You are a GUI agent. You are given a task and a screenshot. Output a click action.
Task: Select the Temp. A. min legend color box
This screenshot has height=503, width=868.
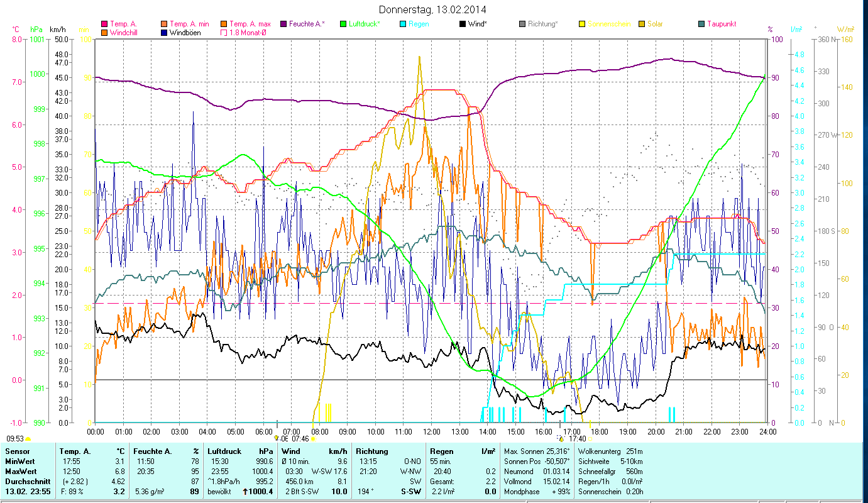click(x=164, y=25)
